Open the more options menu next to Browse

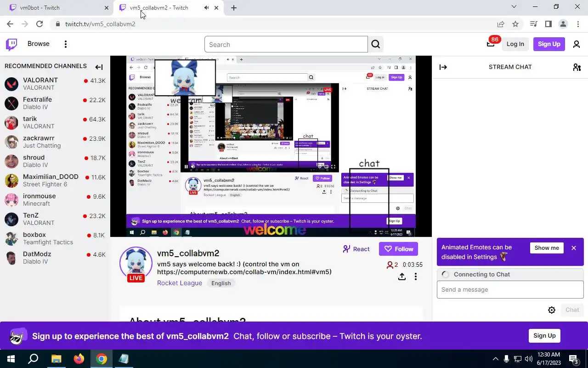66,44
